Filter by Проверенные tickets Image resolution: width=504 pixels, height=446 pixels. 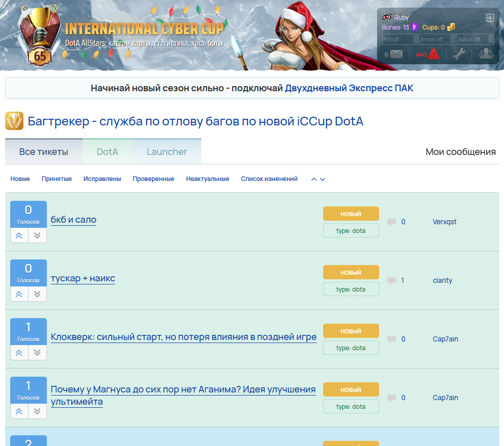pyautogui.click(x=153, y=179)
